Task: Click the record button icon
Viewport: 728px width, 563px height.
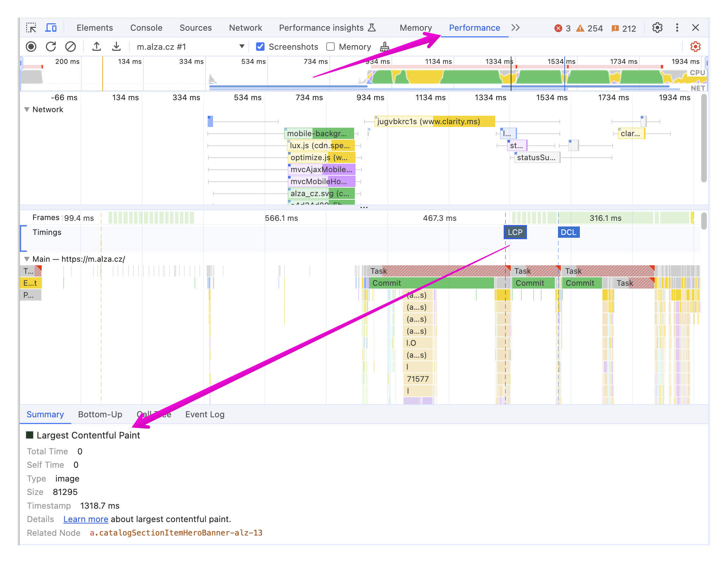Action: point(31,46)
